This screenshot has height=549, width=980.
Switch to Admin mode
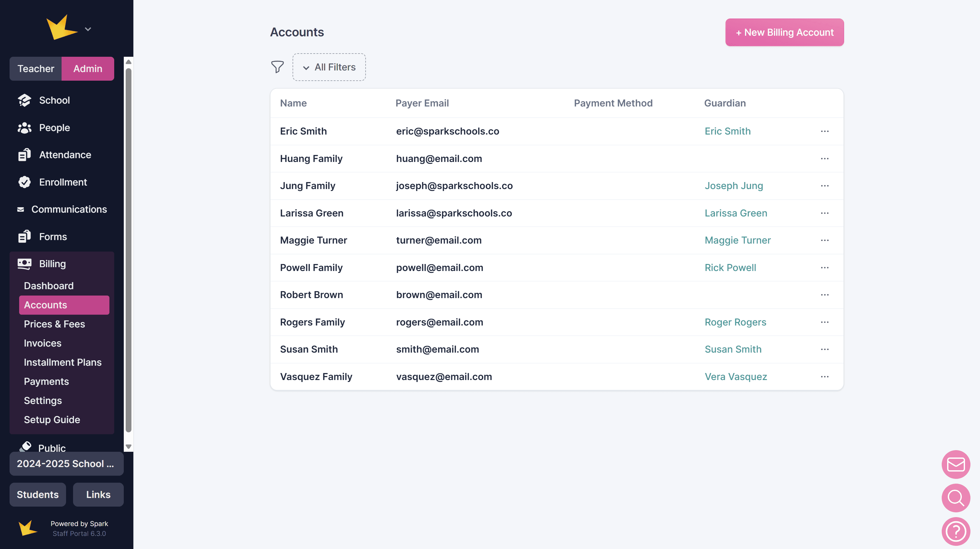click(x=87, y=69)
